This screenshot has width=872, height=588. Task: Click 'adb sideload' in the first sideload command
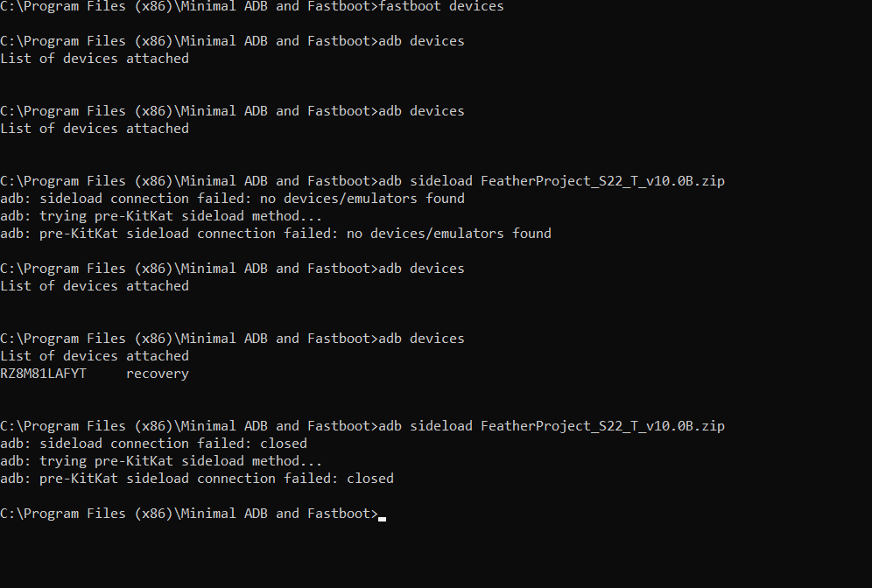pos(425,181)
